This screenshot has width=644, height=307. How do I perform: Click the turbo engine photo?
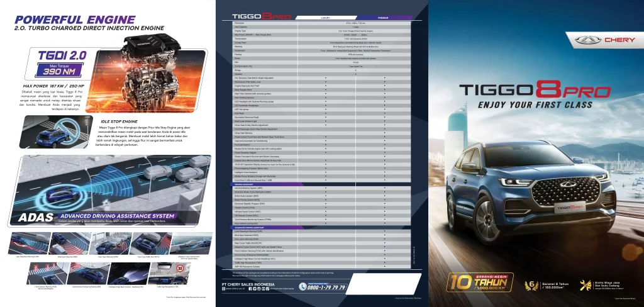(146, 74)
